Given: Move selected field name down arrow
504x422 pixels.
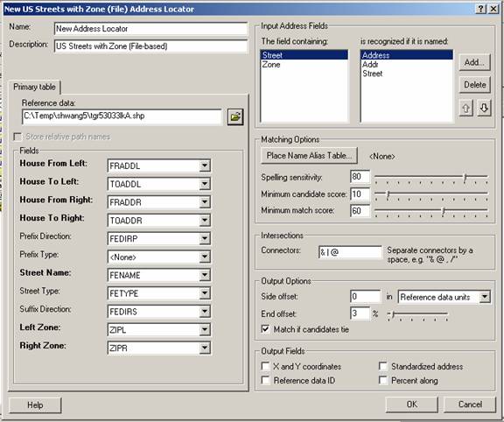Looking at the screenshot, I should pyautogui.click(x=484, y=108).
